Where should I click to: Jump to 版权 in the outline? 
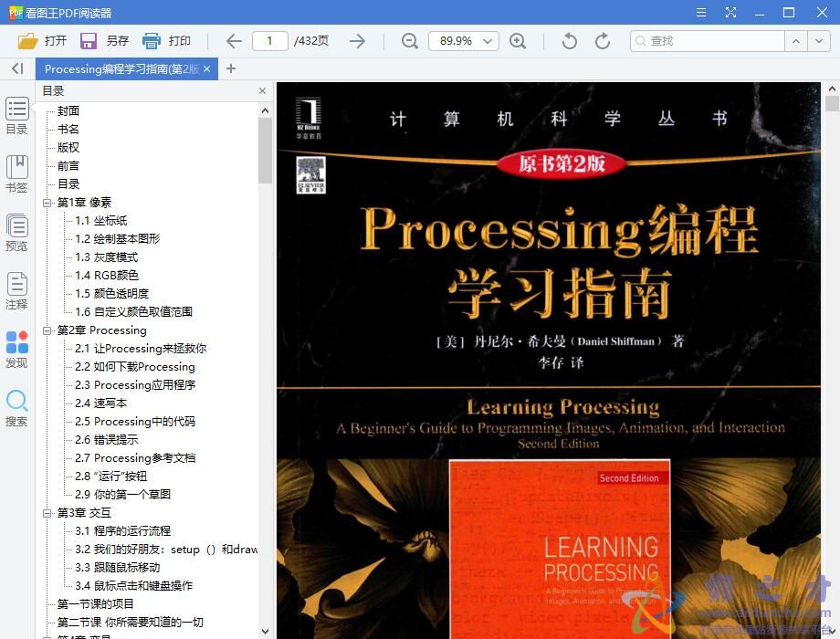pyautogui.click(x=68, y=147)
